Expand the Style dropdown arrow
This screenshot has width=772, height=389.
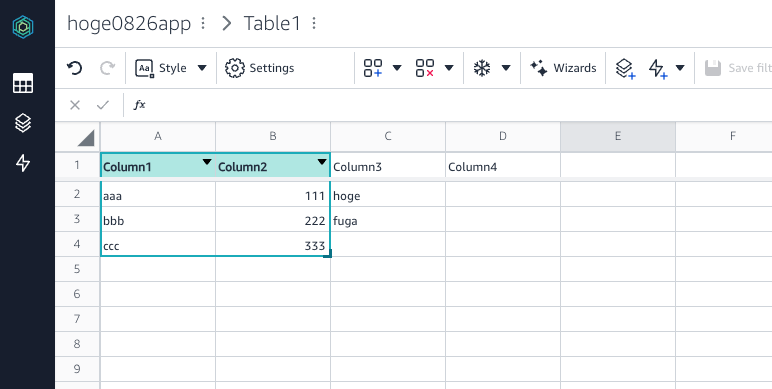click(x=202, y=68)
